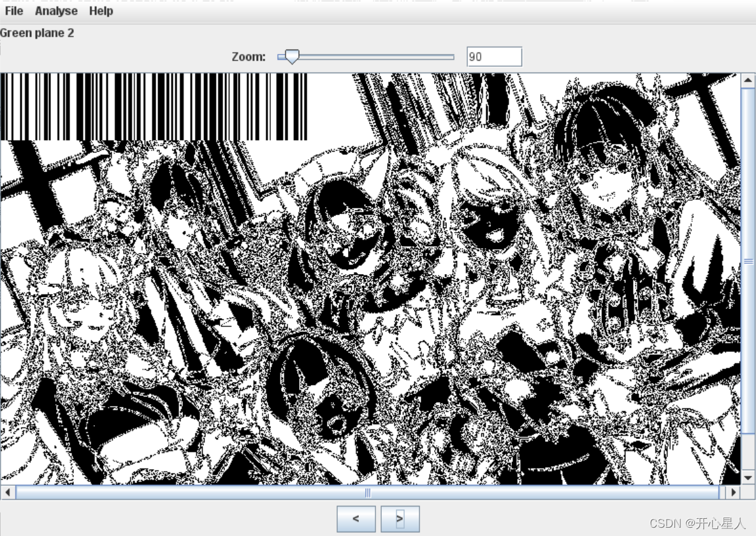
Task: Go to next plane with the > button
Action: click(x=400, y=519)
